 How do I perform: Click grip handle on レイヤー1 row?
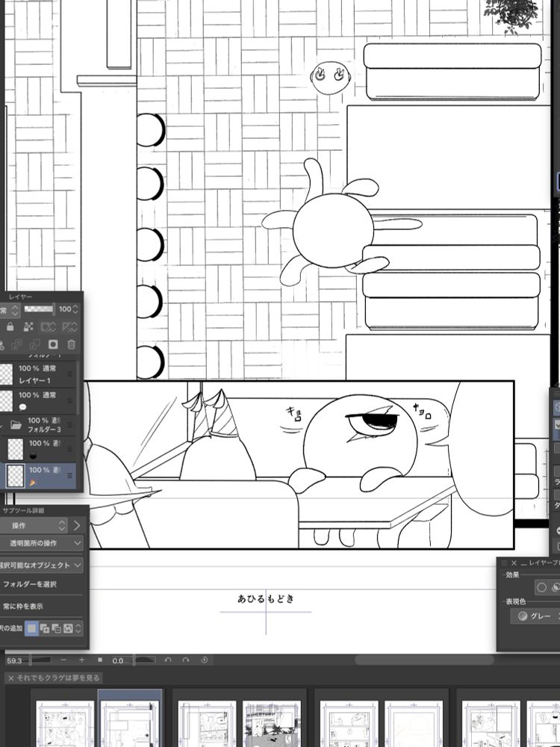pyautogui.click(x=70, y=374)
